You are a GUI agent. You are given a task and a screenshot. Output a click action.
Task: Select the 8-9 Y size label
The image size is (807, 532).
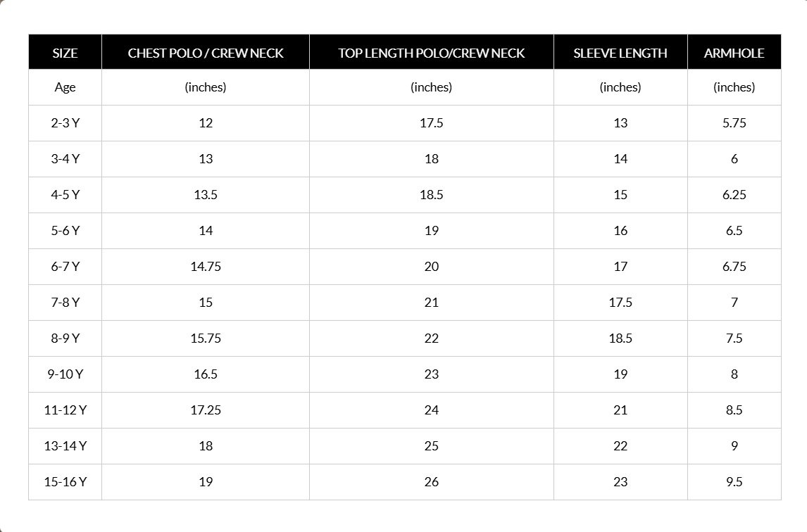(x=65, y=338)
